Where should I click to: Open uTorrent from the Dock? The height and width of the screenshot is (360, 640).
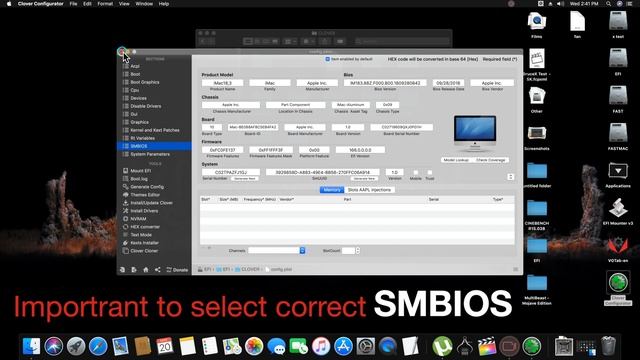[x=442, y=346]
